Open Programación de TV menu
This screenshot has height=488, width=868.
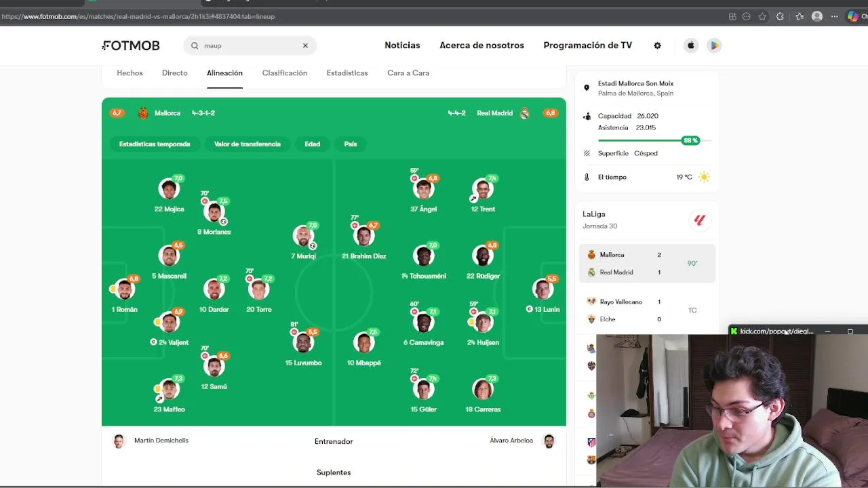[587, 45]
